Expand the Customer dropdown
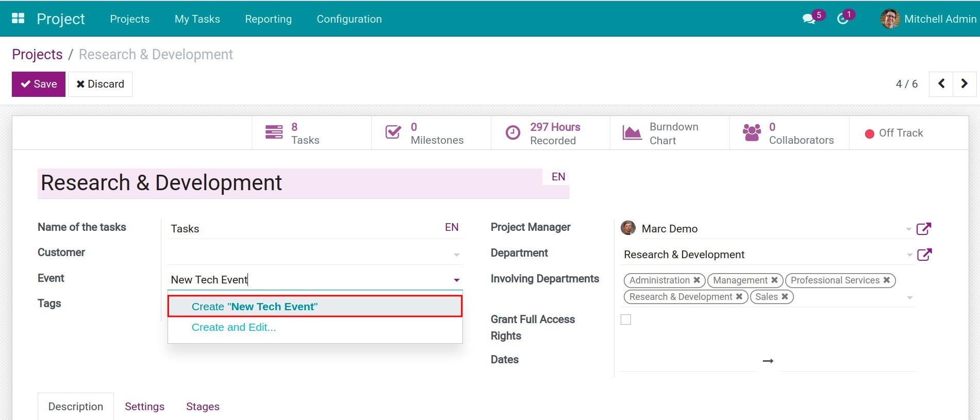980x420 pixels. coord(456,255)
